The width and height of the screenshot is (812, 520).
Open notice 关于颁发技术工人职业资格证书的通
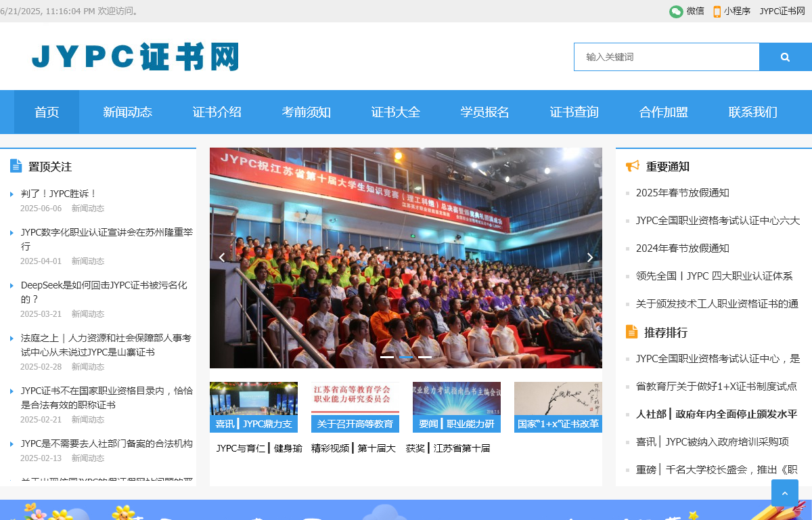[717, 304]
